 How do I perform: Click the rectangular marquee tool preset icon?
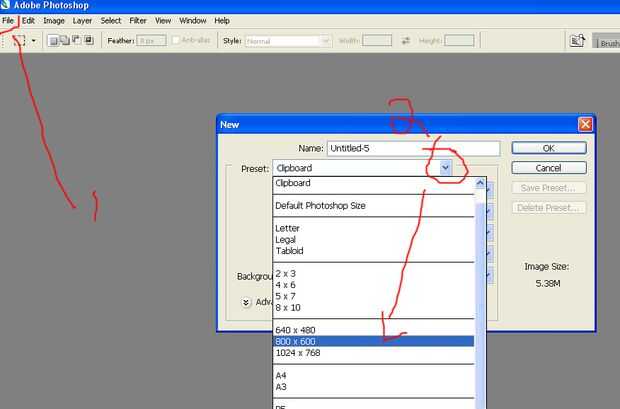pos(19,40)
